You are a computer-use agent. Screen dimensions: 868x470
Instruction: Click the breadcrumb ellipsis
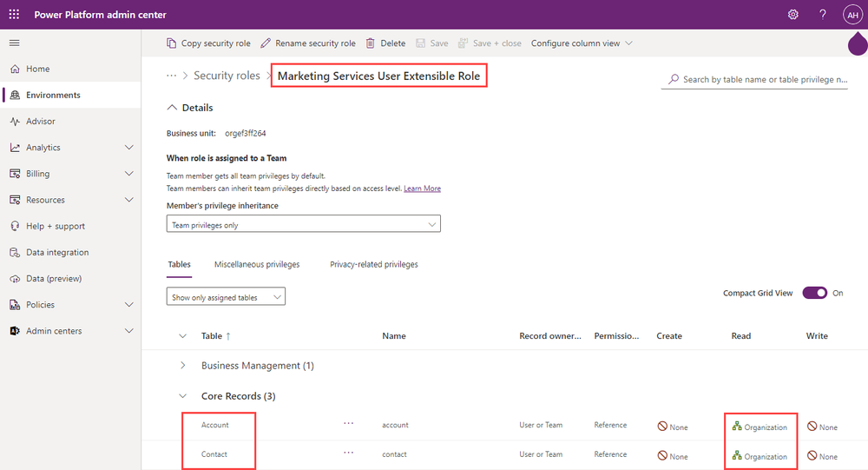point(172,76)
